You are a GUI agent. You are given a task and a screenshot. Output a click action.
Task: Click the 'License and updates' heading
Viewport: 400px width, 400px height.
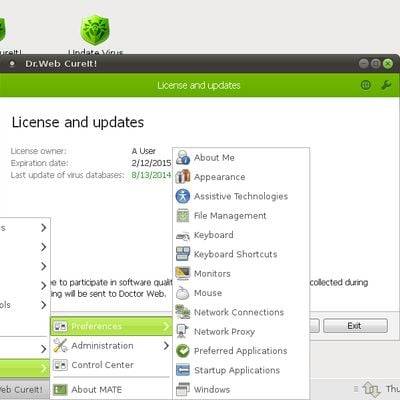point(78,122)
